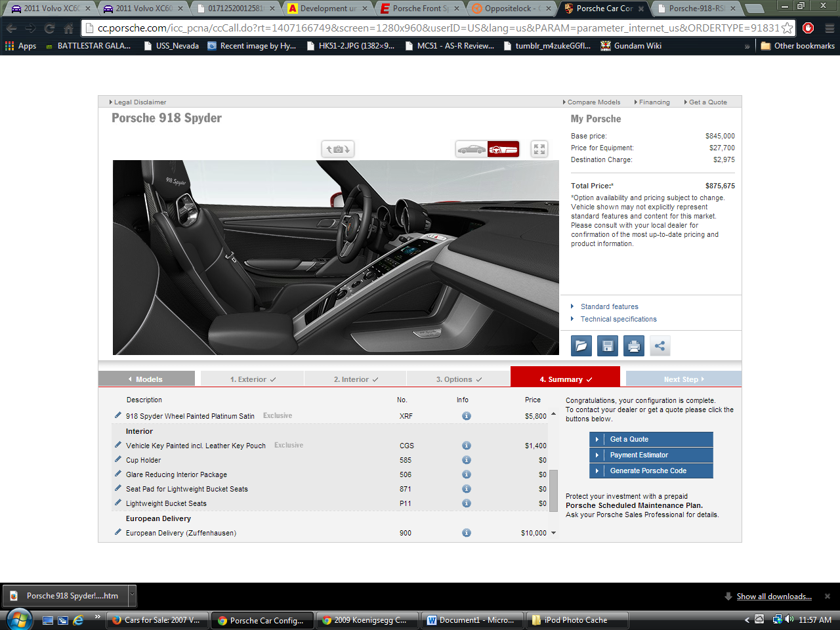Image resolution: width=840 pixels, height=630 pixels.
Task: Show info for Cup Holder 585
Action: tap(466, 460)
